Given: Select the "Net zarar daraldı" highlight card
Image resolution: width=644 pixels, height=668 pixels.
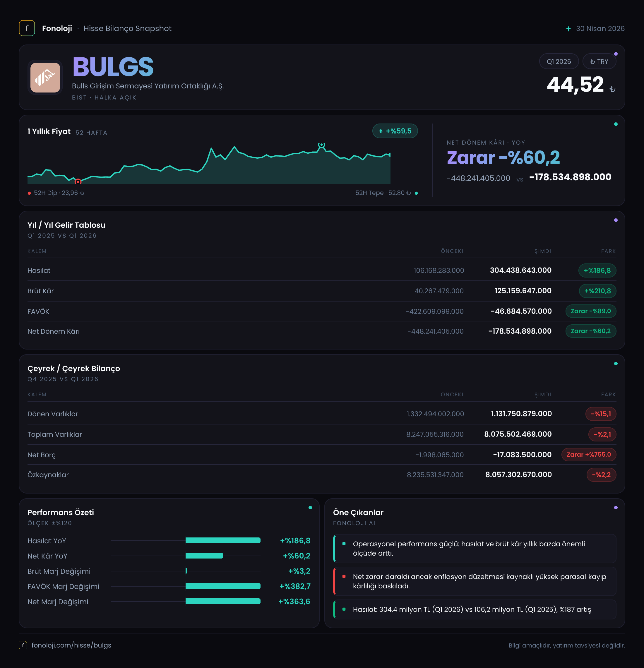Looking at the screenshot, I should pos(475,581).
